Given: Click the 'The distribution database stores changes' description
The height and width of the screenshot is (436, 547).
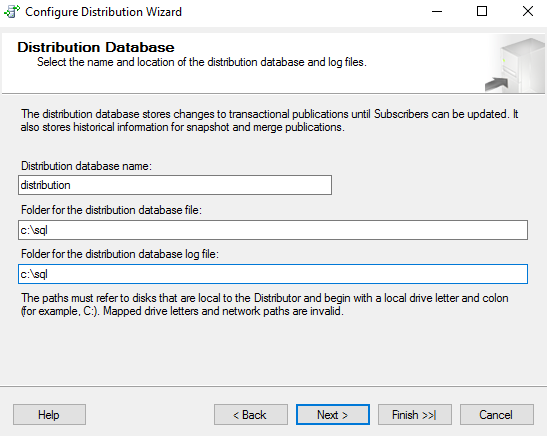Looking at the screenshot, I should coord(269,120).
